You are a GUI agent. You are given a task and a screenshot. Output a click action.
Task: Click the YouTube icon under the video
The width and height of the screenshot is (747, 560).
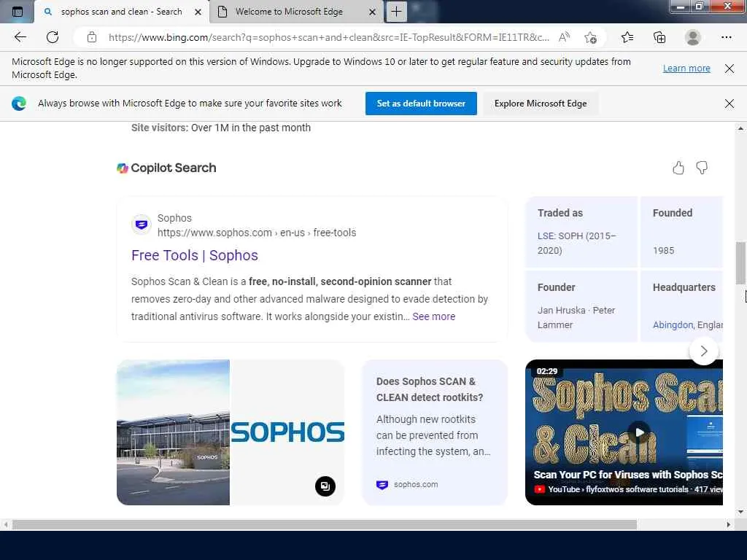tap(539, 489)
